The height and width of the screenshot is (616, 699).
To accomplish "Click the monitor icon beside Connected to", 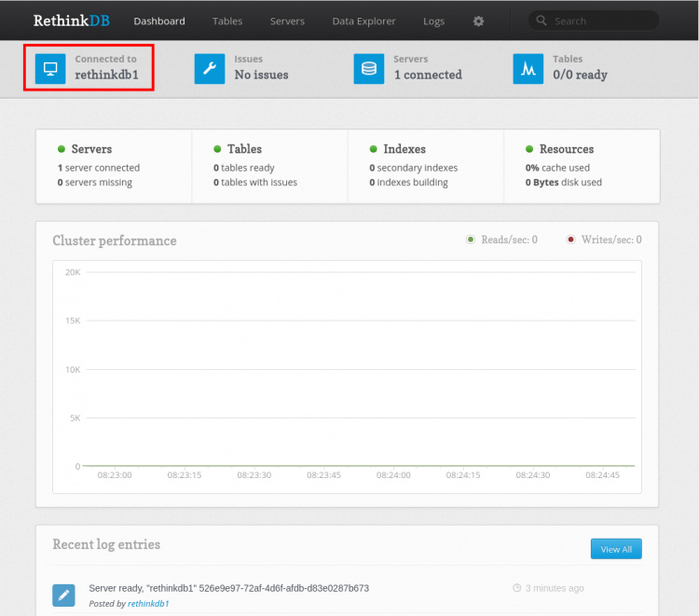I will (50, 68).
